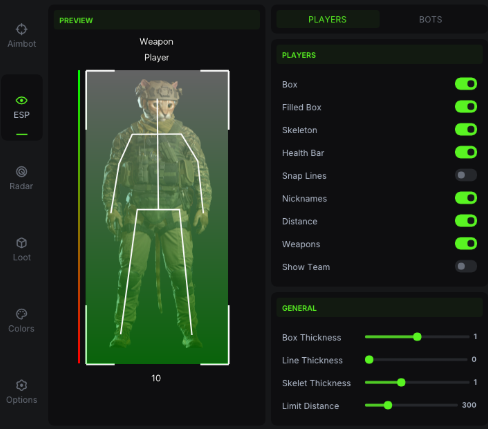The image size is (488, 429).
Task: Select the PLAYERS tab
Action: coord(327,19)
